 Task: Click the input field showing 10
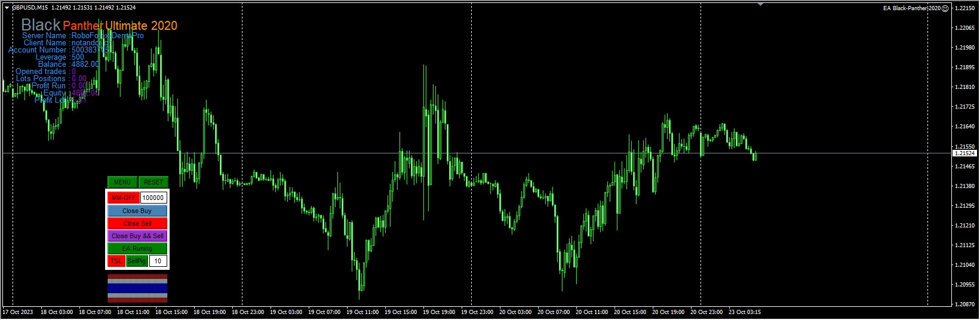158,261
